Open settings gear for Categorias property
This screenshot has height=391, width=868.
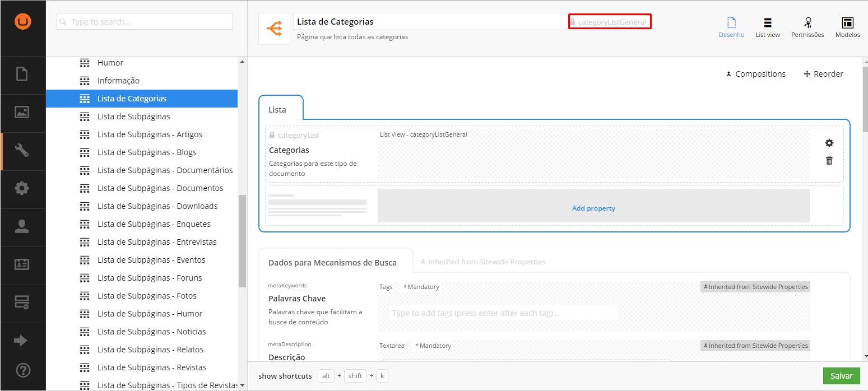point(829,143)
